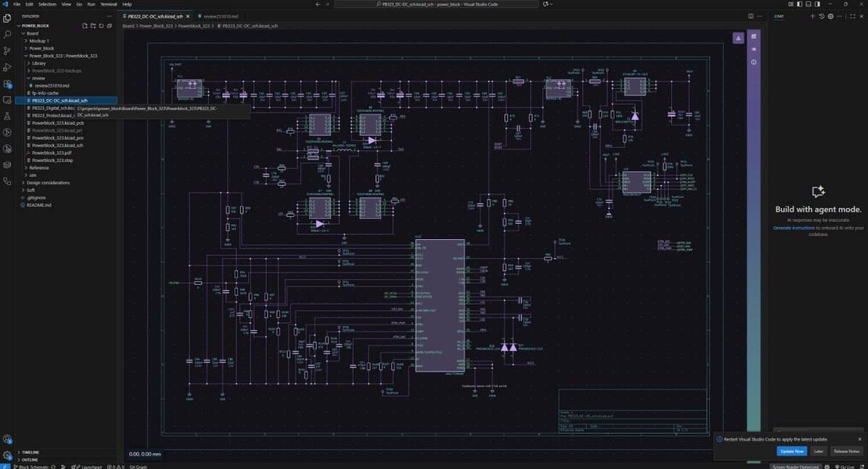Expand the Reference folder
Image resolution: width=868 pixels, height=469 pixels.
click(x=39, y=168)
